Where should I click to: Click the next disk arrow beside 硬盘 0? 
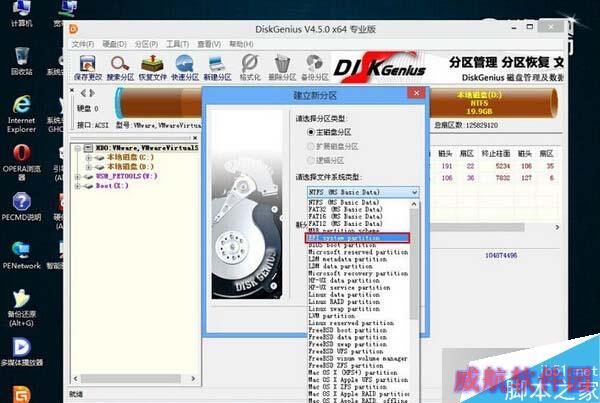92,93
